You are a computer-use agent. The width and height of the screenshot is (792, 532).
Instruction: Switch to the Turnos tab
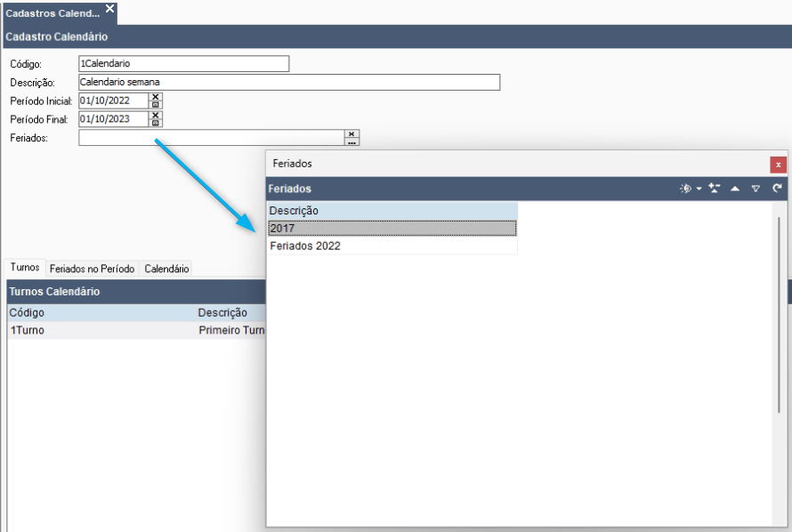coord(25,268)
